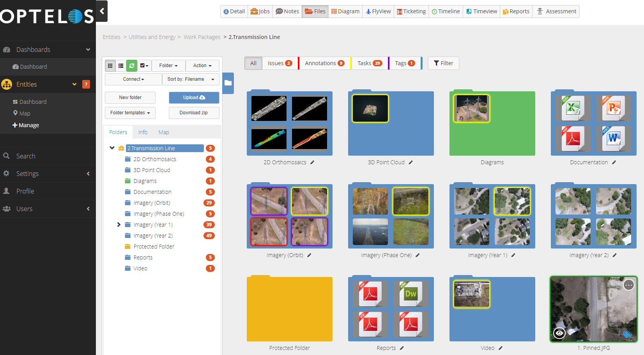
Task: Open the yellow Protected Folder
Action: [x=289, y=309]
